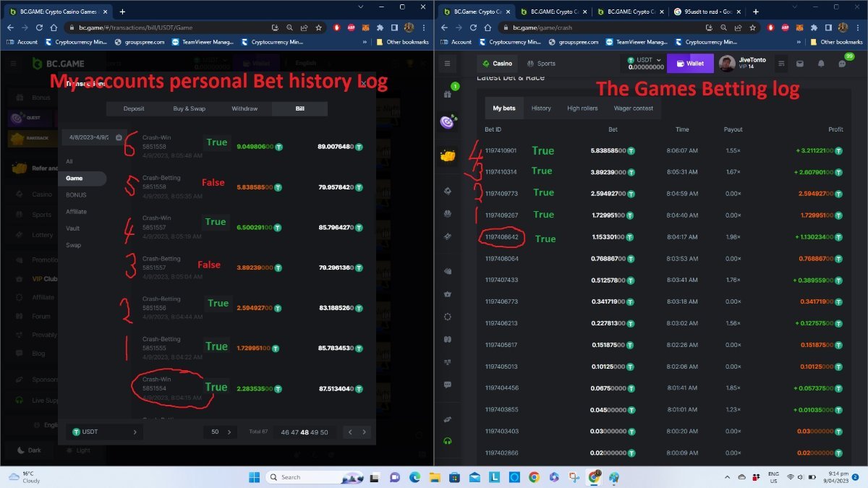Open the chat bubble icon with 99 badge

pyautogui.click(x=842, y=64)
